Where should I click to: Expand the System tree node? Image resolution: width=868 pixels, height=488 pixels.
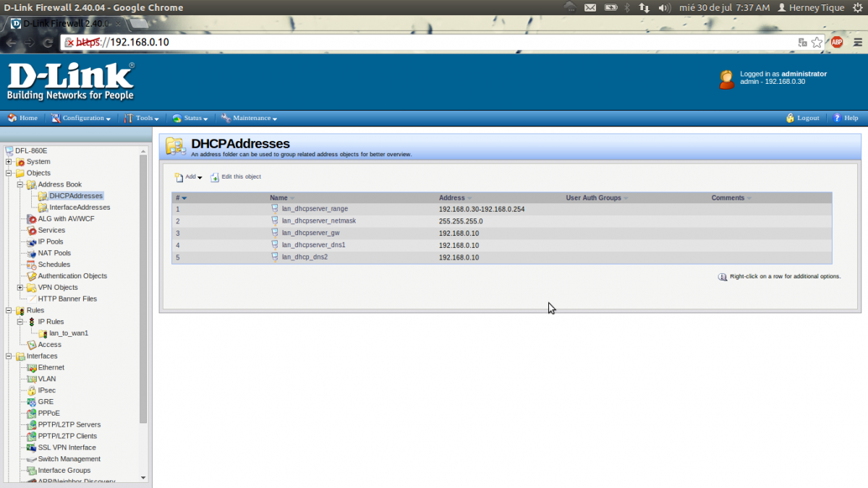point(9,162)
